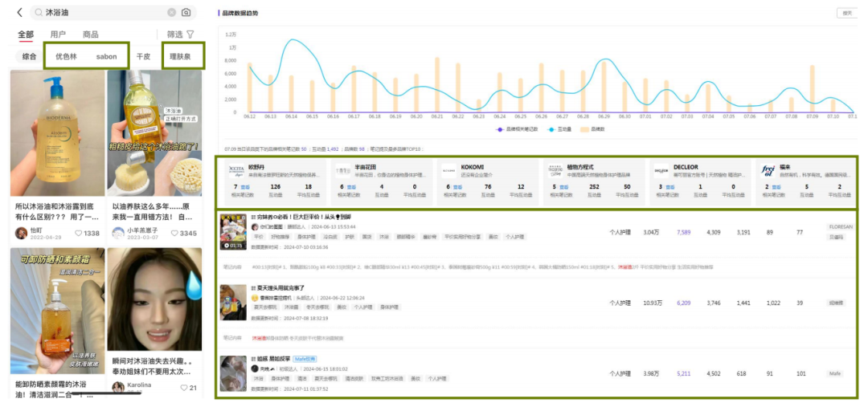Screen dimensions: 868x407
Task: Clear the search text with the X icon
Action: click(x=172, y=12)
